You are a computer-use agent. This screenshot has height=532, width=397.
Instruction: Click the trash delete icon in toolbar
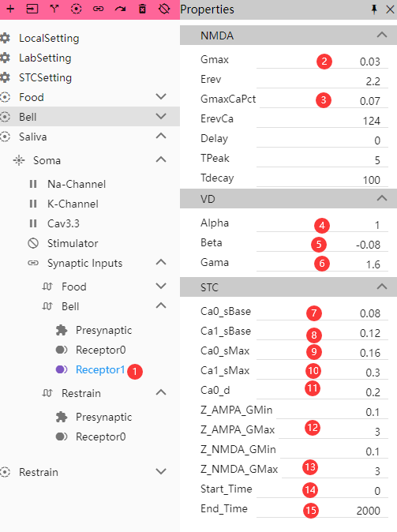pyautogui.click(x=143, y=9)
